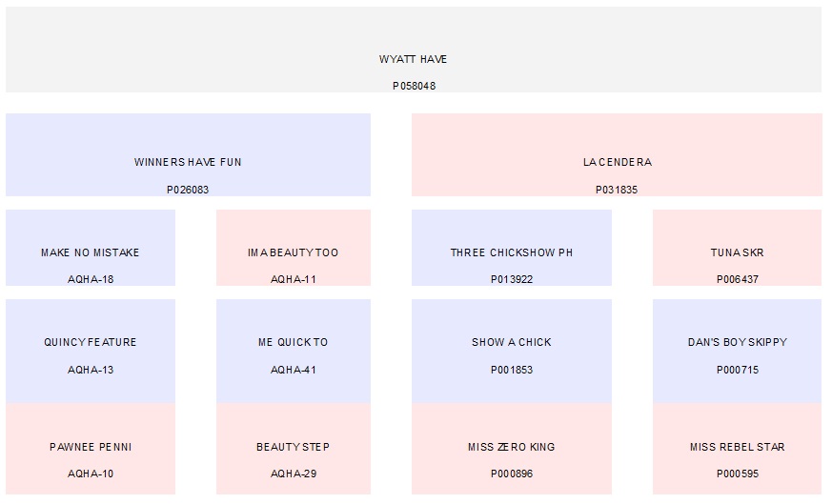Viewport: 832px width, 504px height.
Task: Click the WYATT HAVE pedigree box
Action: tap(413, 50)
